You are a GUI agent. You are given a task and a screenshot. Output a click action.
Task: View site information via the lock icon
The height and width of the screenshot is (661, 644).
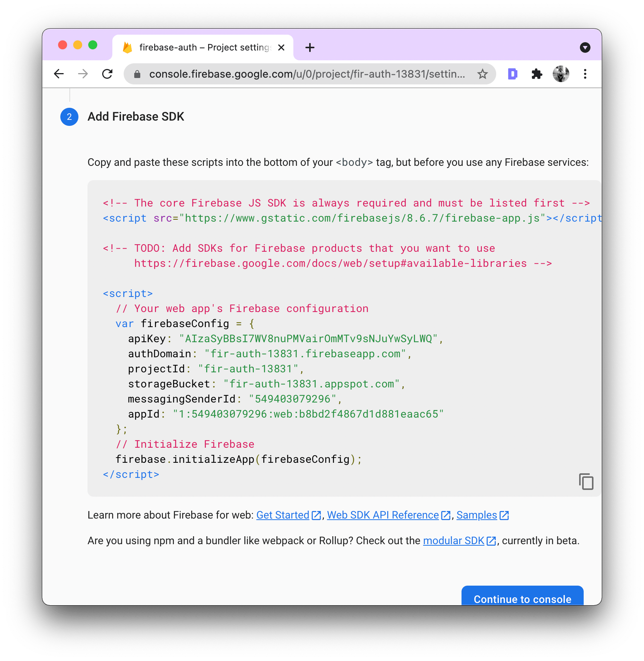click(x=137, y=74)
